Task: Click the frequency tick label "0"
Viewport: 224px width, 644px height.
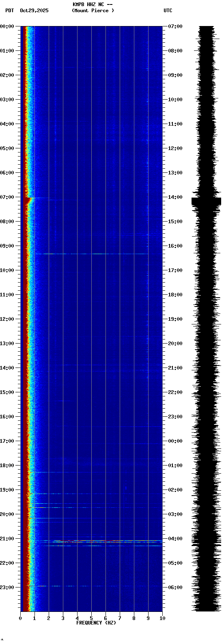Action: click(x=20, y=618)
